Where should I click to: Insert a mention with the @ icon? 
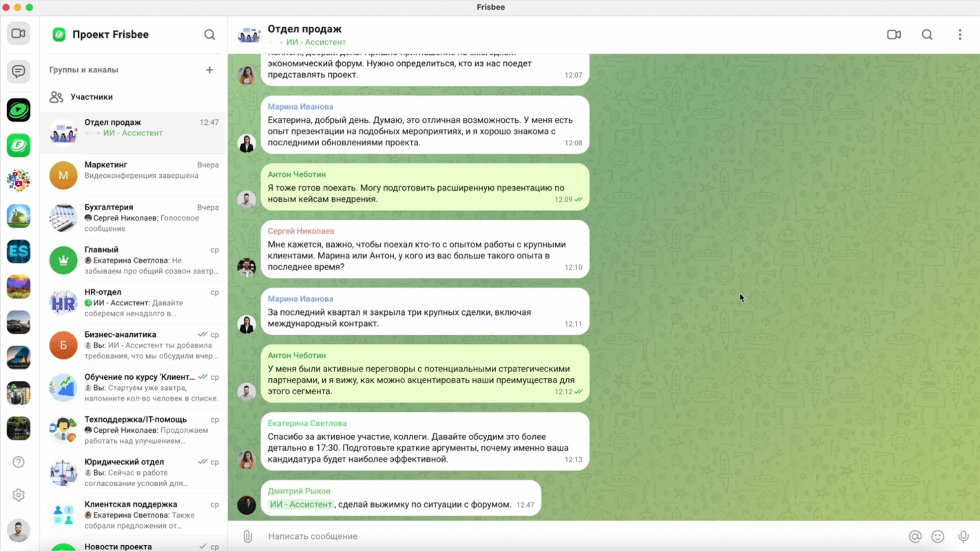[x=915, y=536]
